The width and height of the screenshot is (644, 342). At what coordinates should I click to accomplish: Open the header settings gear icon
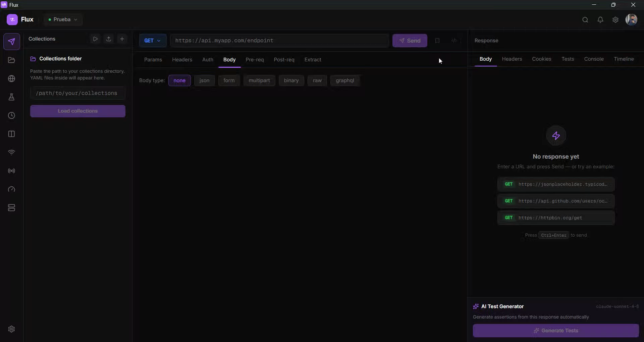point(615,20)
